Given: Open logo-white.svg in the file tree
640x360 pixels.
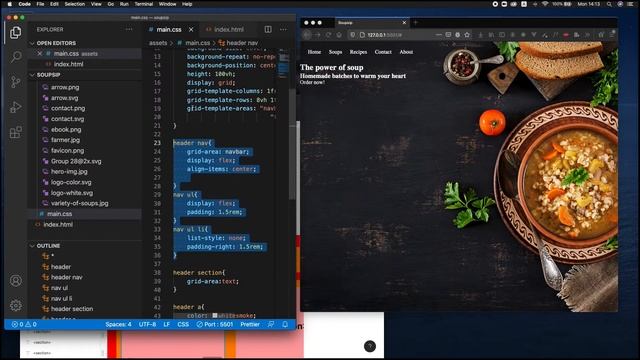Looking at the screenshot, I should pyautogui.click(x=72, y=193).
